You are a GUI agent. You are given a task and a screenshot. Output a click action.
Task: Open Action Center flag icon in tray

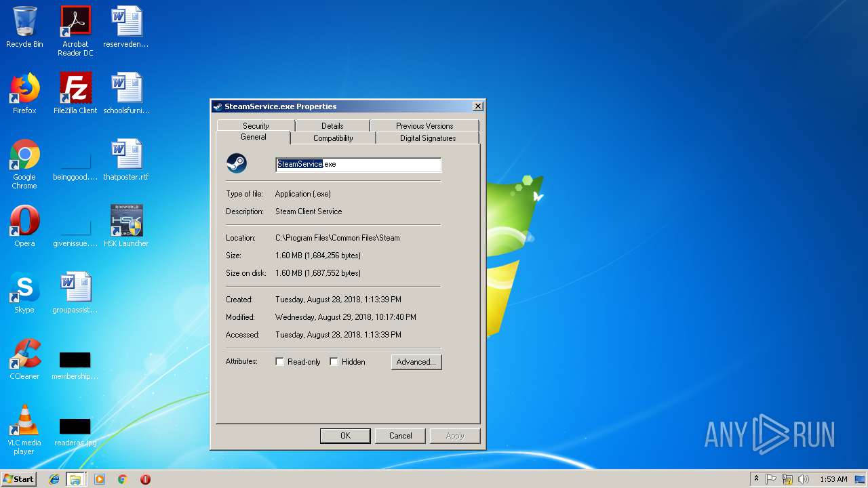(771, 479)
